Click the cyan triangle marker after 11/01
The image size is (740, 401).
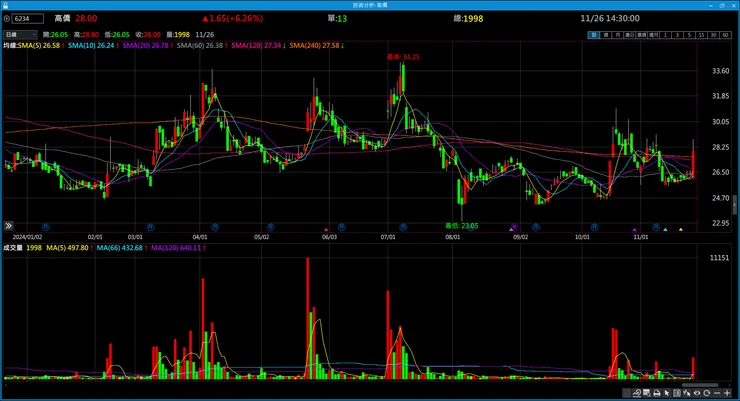tap(665, 229)
